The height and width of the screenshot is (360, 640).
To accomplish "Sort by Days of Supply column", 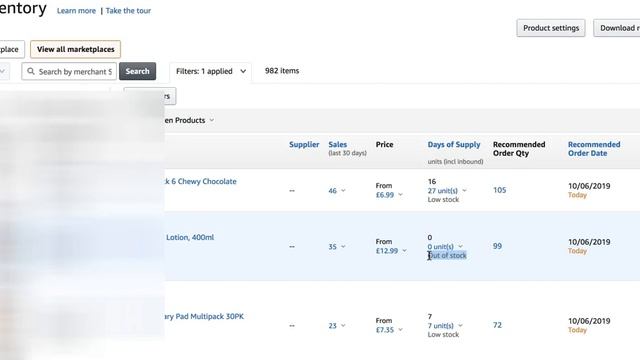I will click(454, 144).
